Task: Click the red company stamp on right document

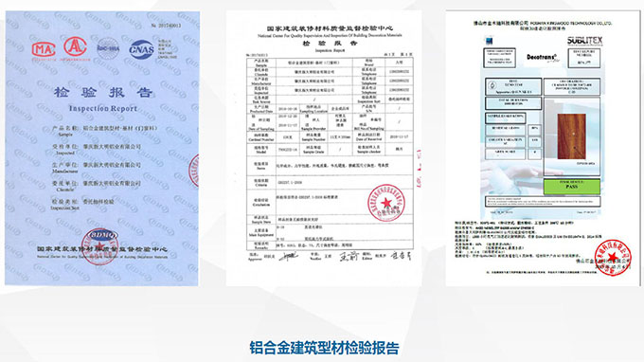Action: pyautogui.click(x=613, y=258)
